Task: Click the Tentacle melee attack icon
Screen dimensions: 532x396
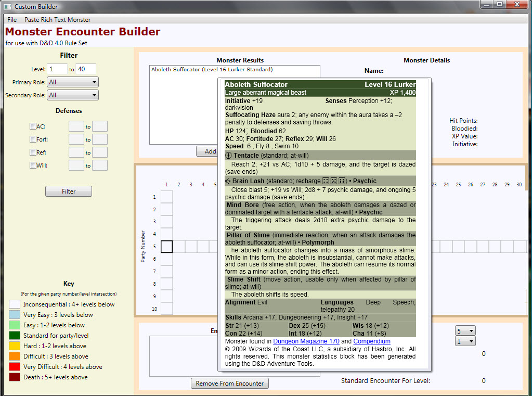Action: tap(229, 156)
